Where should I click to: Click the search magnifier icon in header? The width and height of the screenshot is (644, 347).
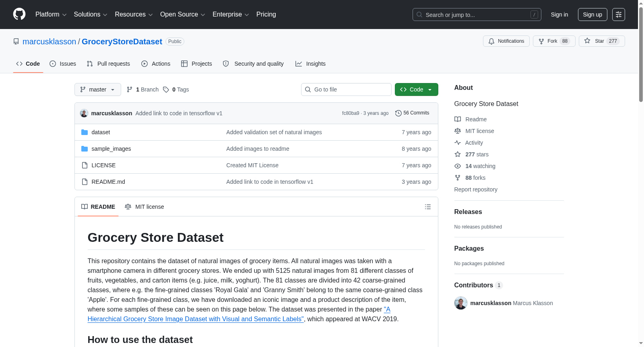419,15
